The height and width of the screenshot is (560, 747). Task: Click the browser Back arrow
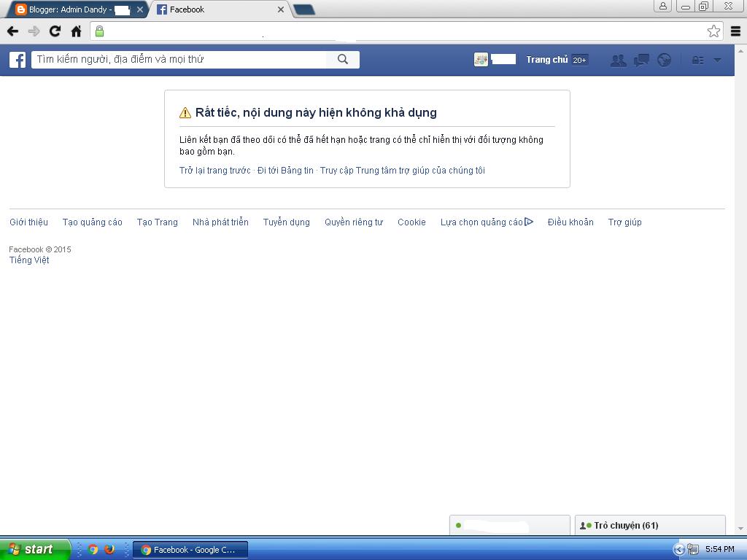13,31
